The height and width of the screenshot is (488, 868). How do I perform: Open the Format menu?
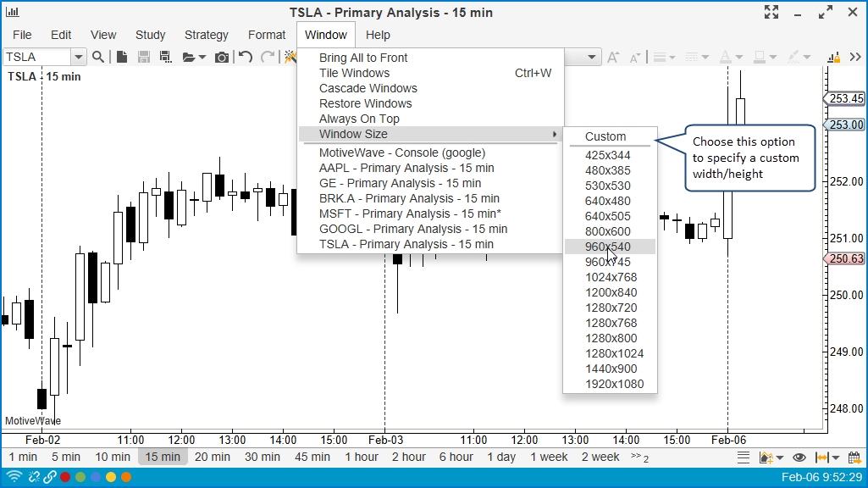tap(267, 35)
